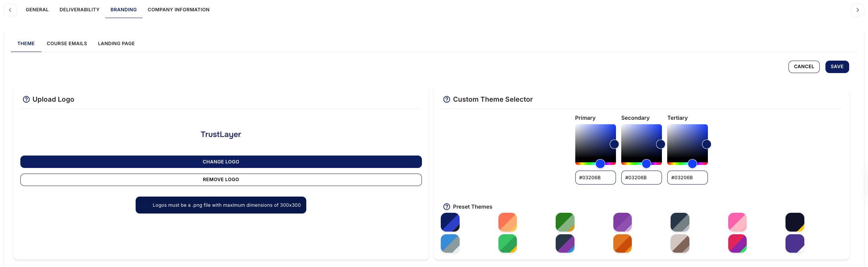
Task: Open the Company Information tab
Action: coord(179,10)
